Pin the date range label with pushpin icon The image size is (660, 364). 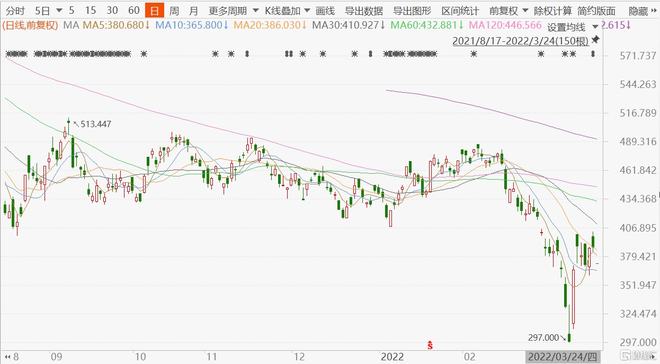596,40
